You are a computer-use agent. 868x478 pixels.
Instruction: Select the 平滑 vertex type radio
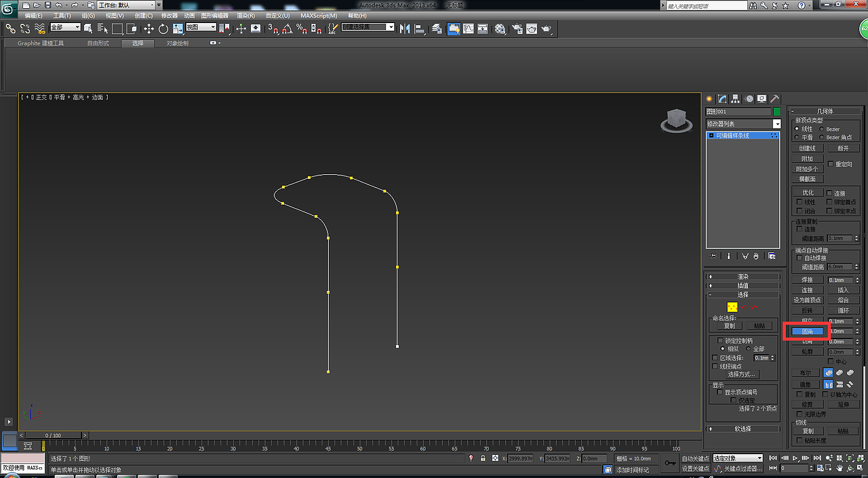tap(797, 137)
